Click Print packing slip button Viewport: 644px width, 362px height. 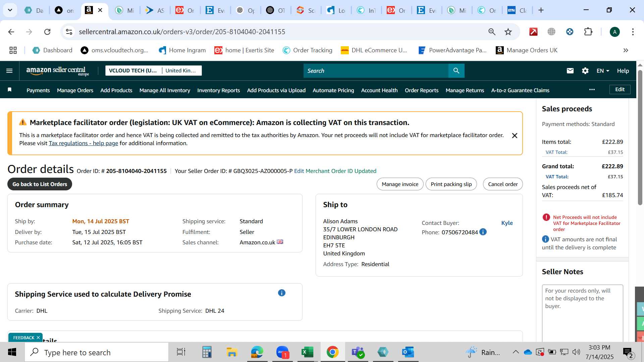(x=451, y=184)
